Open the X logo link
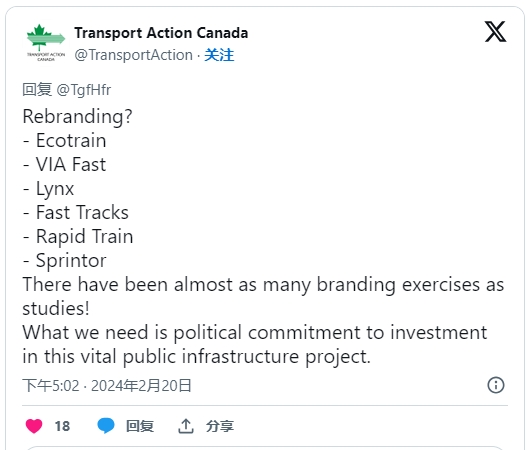The height and width of the screenshot is (450, 532). pos(495,32)
